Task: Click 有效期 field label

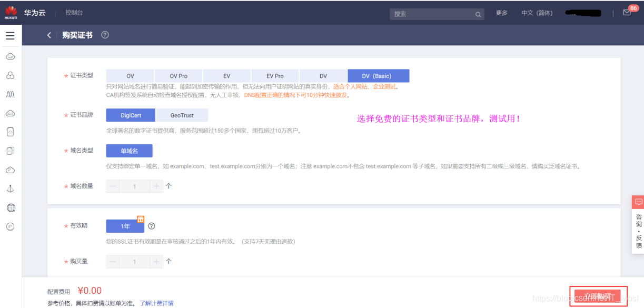Action: point(79,226)
